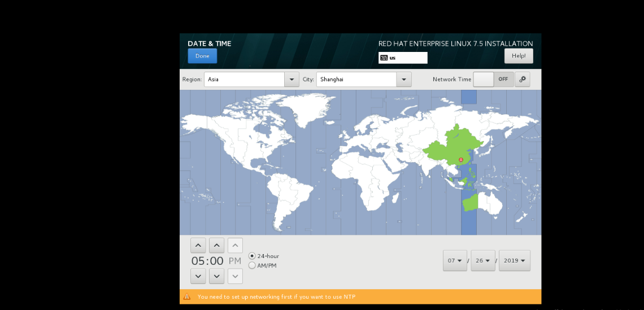
Task: Expand the City dropdown arrow
Action: pyautogui.click(x=404, y=79)
